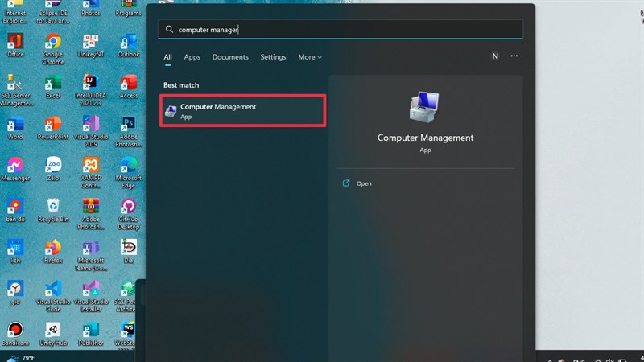Open the Word desktop shortcut
The image size is (644, 362).
(x=15, y=126)
